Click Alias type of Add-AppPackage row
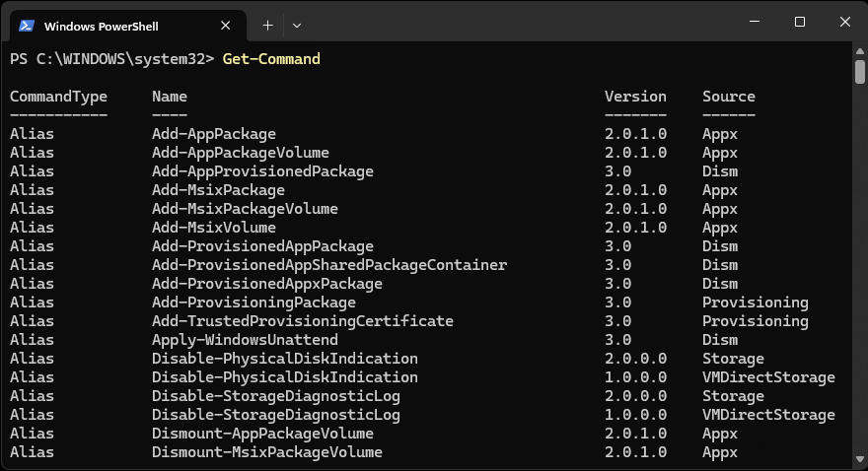Image resolution: width=868 pixels, height=471 pixels. (x=33, y=134)
